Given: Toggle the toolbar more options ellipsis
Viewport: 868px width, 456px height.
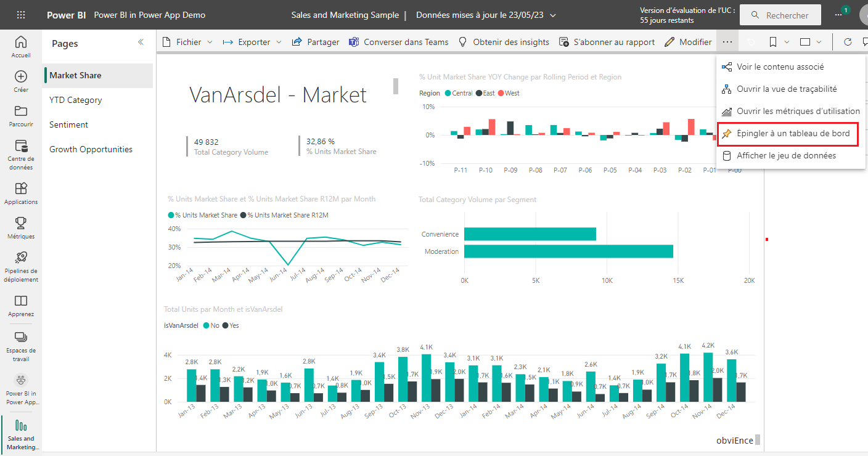Looking at the screenshot, I should coord(728,42).
